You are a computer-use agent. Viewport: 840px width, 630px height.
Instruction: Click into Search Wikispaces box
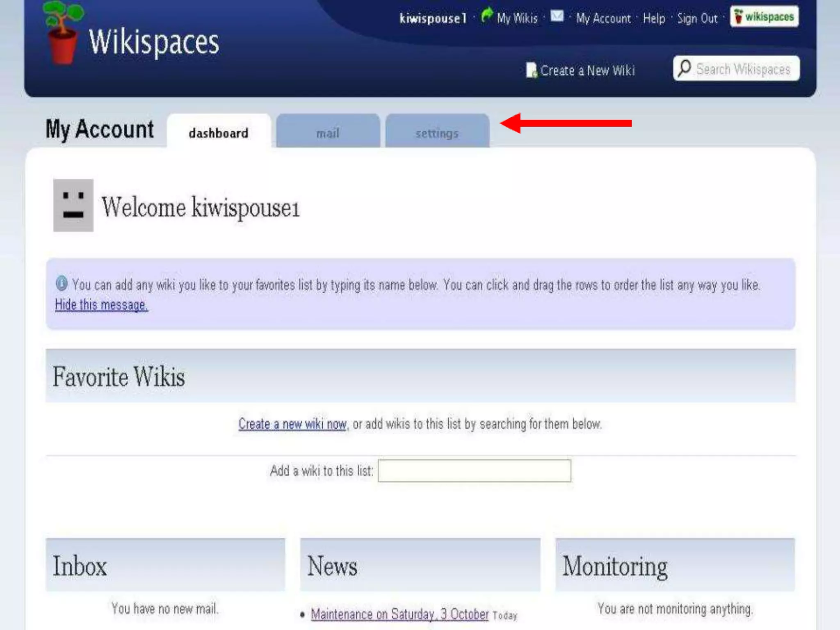point(743,69)
